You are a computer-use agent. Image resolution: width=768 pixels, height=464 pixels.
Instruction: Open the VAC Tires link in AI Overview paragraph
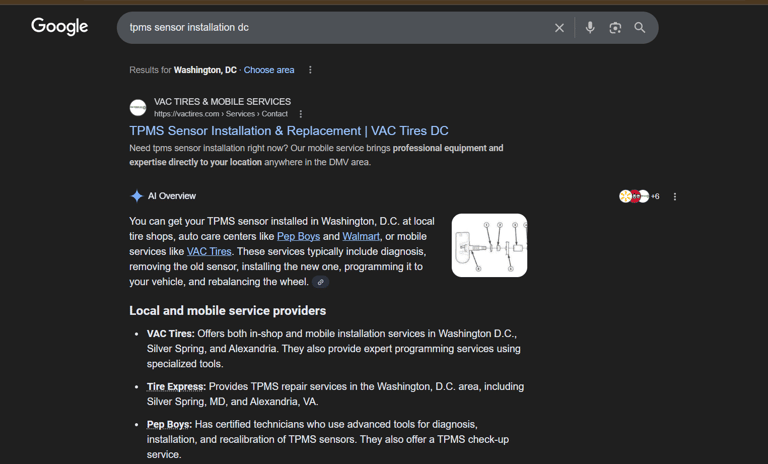point(209,251)
